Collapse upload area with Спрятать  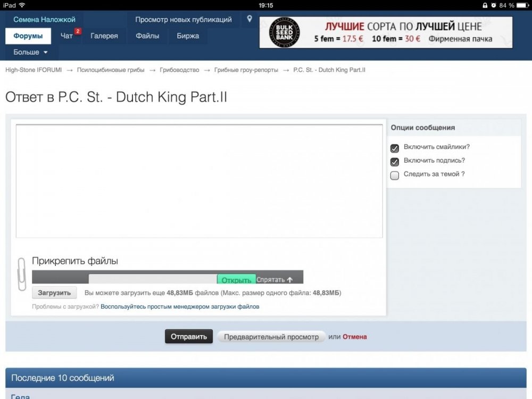(x=274, y=280)
